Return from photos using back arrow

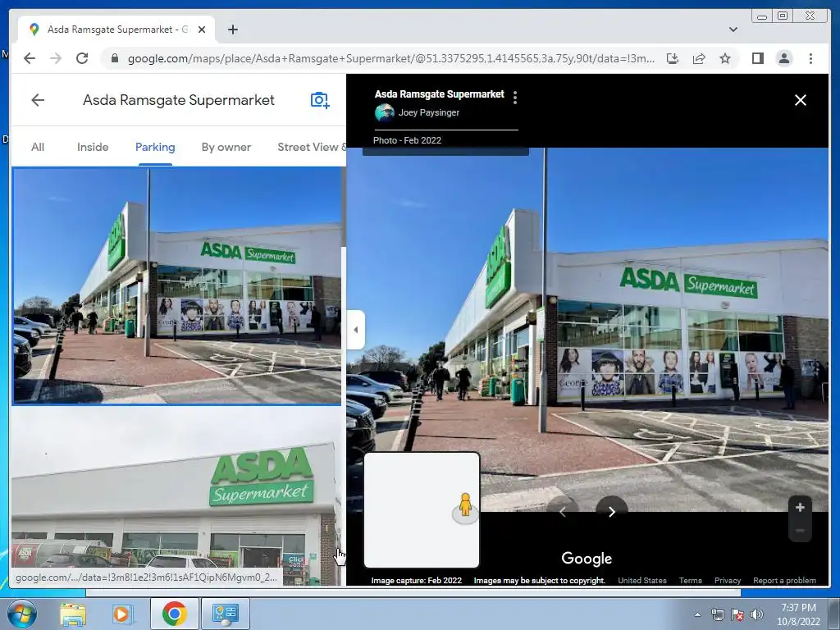(x=38, y=100)
